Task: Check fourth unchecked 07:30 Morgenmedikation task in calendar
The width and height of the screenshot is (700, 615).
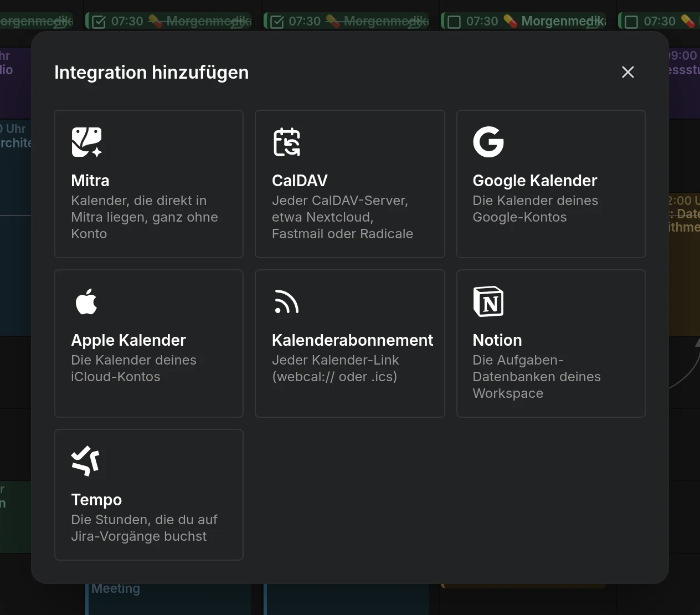Action: pyautogui.click(x=454, y=22)
